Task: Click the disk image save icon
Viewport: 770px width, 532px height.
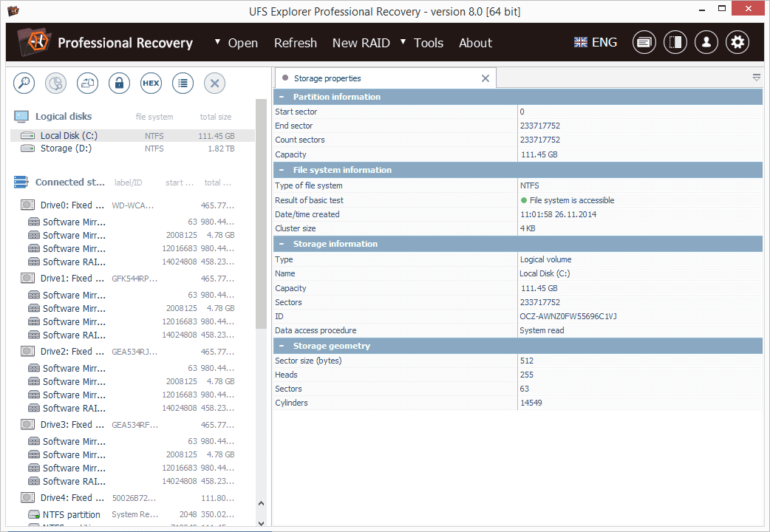Action: (87, 83)
